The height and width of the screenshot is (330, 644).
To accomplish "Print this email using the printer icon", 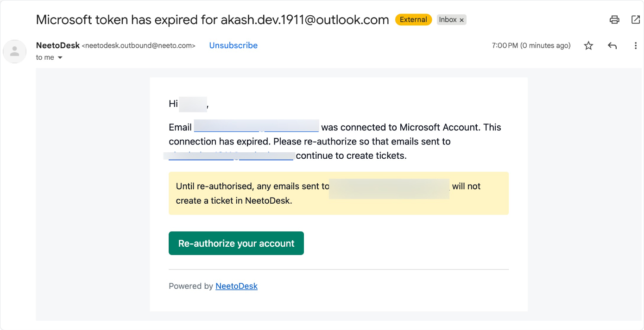I will 614,19.
